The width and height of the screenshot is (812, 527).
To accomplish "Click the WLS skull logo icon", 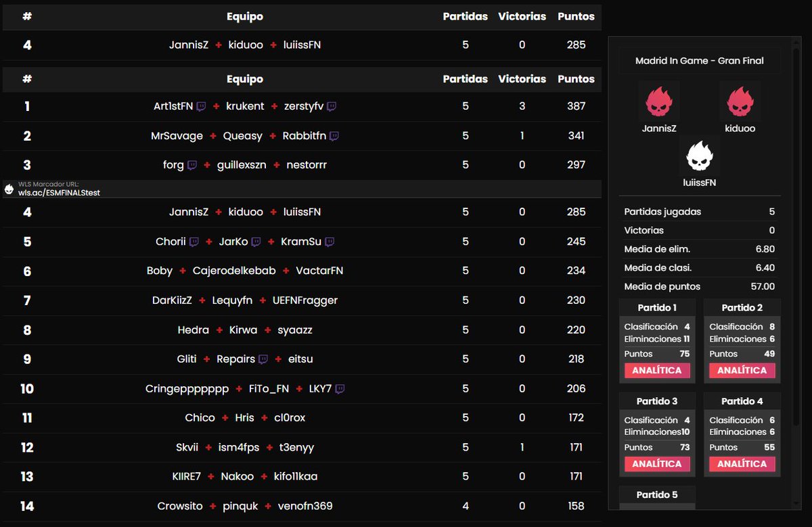I will 9,189.
